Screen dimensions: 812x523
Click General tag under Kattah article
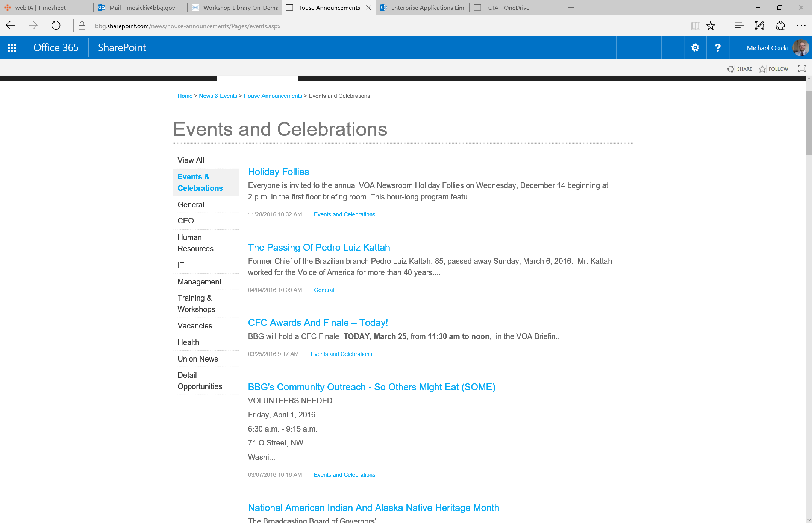pos(324,290)
